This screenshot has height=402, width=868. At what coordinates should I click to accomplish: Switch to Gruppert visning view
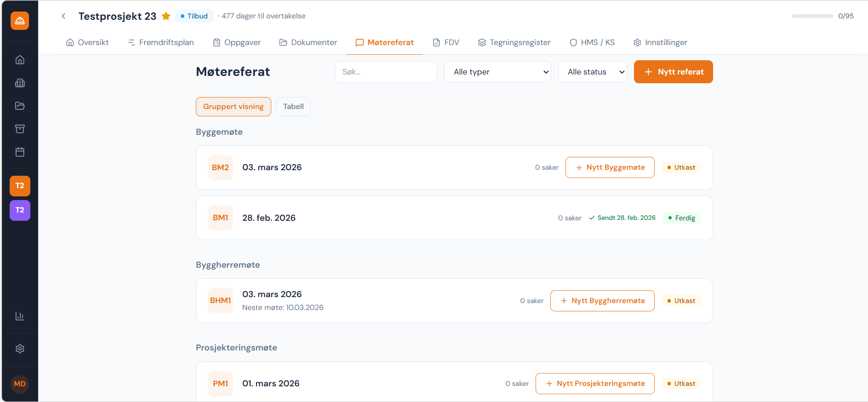coord(233,107)
